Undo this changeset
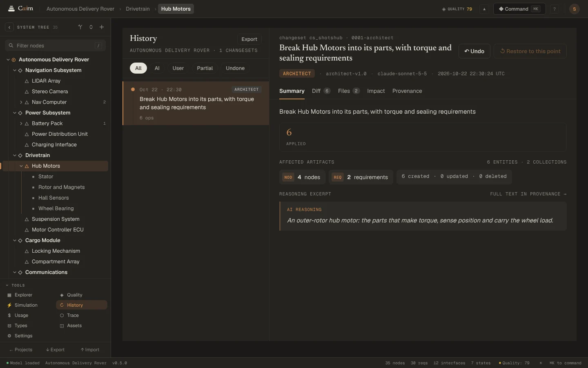Image resolution: width=588 pixels, height=368 pixels. (x=474, y=51)
